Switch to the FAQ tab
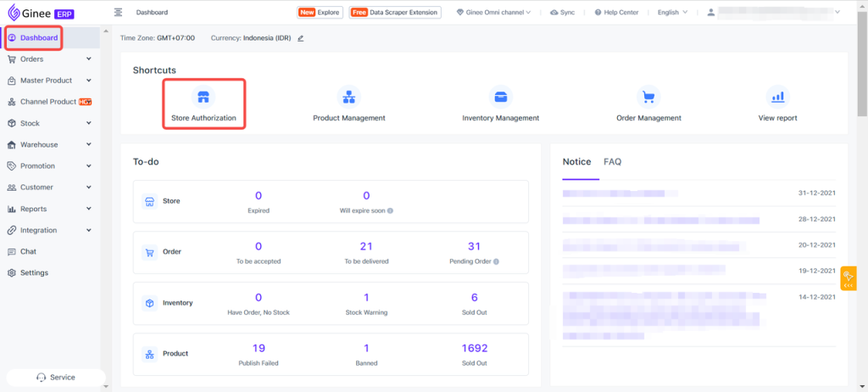This screenshot has width=868, height=392. point(612,161)
